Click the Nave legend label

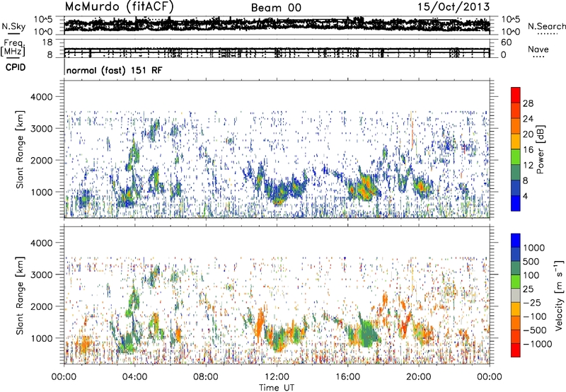[x=538, y=50]
